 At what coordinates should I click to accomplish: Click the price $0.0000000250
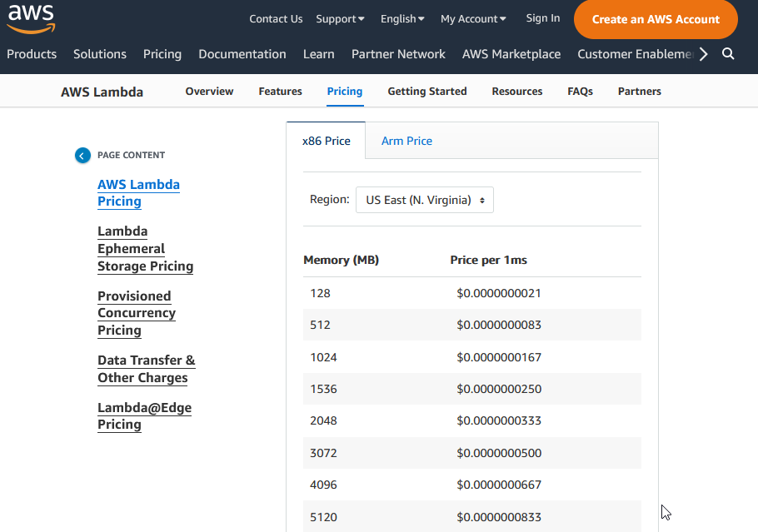click(x=499, y=389)
